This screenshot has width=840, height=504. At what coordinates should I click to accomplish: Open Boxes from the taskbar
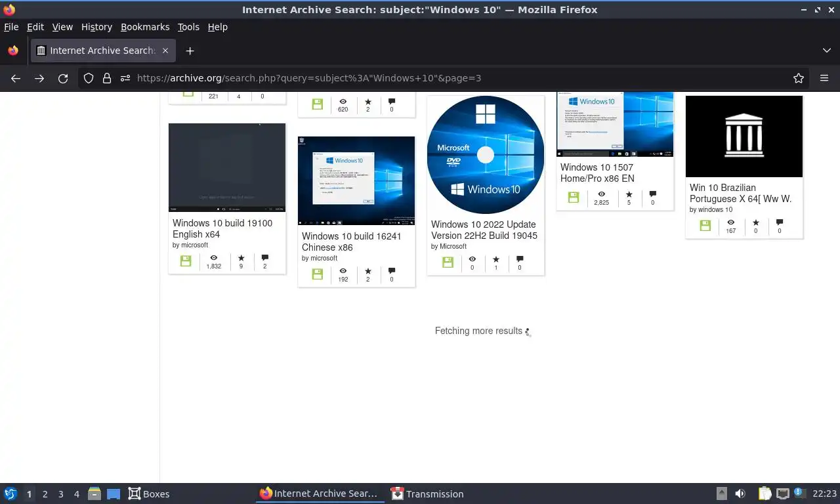pos(148,493)
